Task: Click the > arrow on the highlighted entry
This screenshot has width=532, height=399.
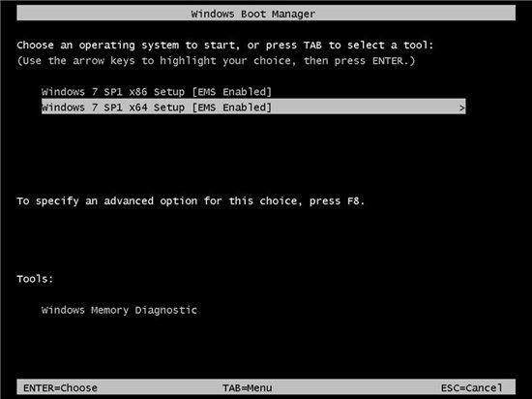Action: point(461,108)
